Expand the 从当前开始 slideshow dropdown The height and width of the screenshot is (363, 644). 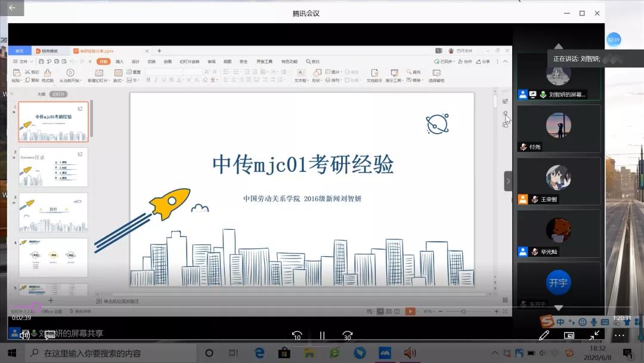[x=70, y=81]
